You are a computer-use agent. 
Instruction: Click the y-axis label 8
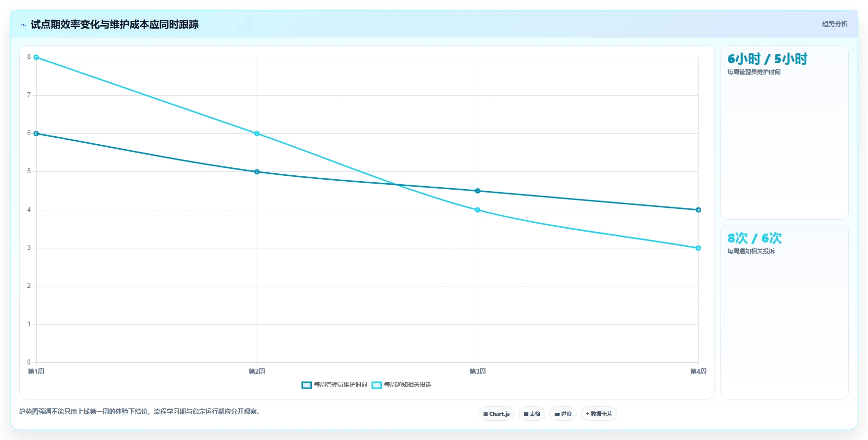(x=29, y=57)
